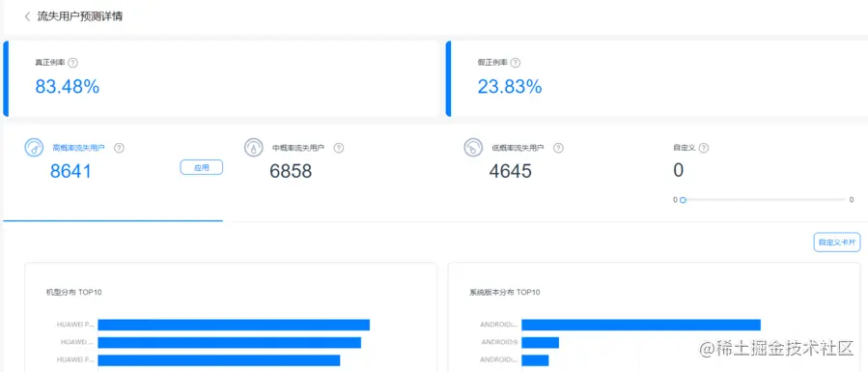Open help icon next to 假正例率

[x=516, y=63]
